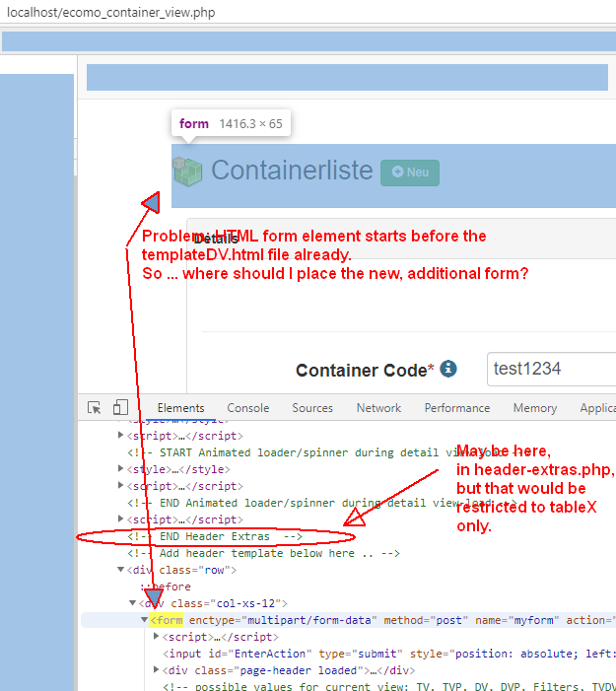This screenshot has height=691, width=616.
Task: Click the green Neu button
Action: (410, 173)
